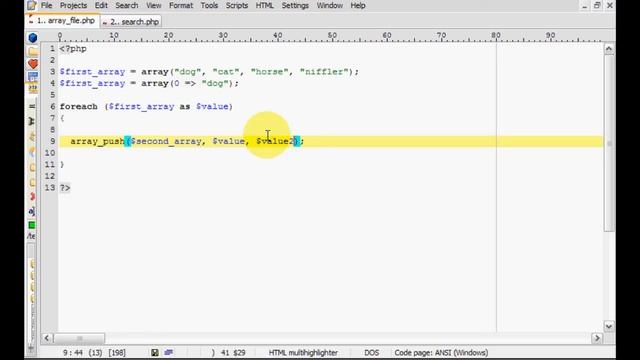Open the Window menu
Viewport: 640px width, 360px height.
tap(330, 6)
